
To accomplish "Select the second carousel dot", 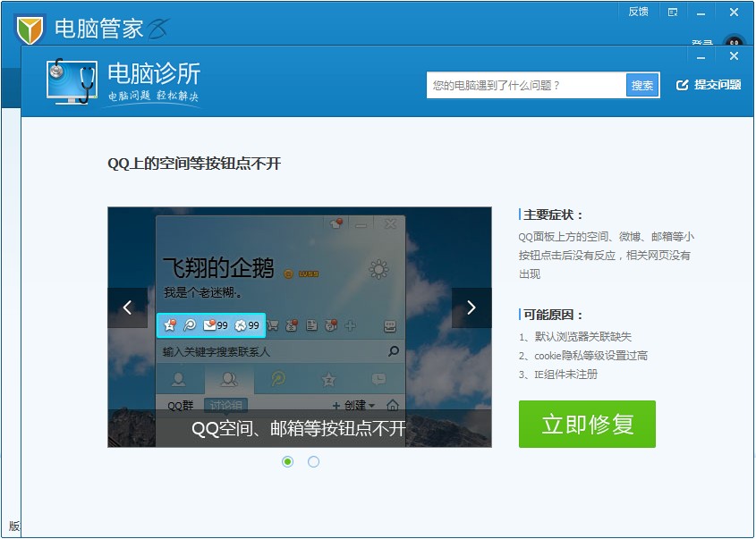I will (x=314, y=461).
